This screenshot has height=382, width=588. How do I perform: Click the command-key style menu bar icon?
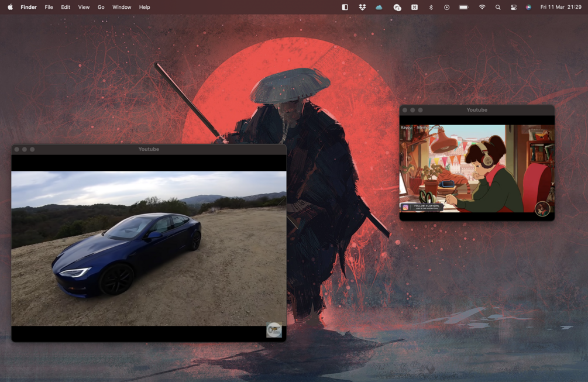tap(414, 7)
